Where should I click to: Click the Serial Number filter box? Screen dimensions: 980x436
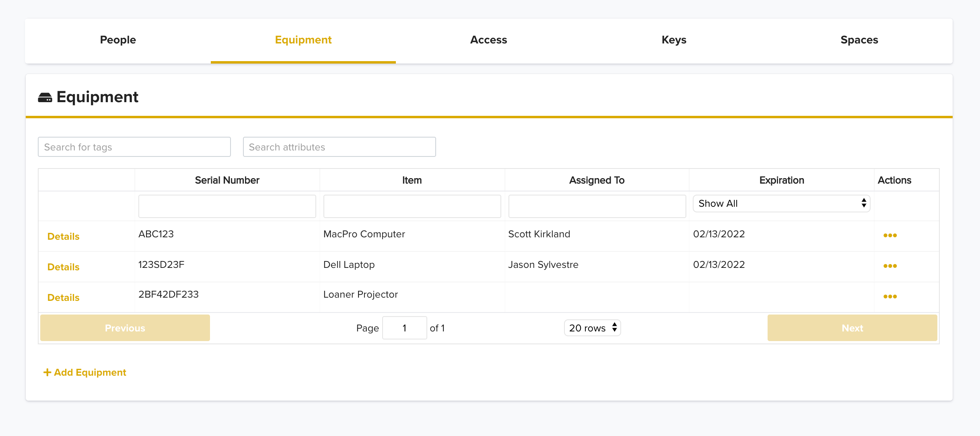tap(227, 206)
